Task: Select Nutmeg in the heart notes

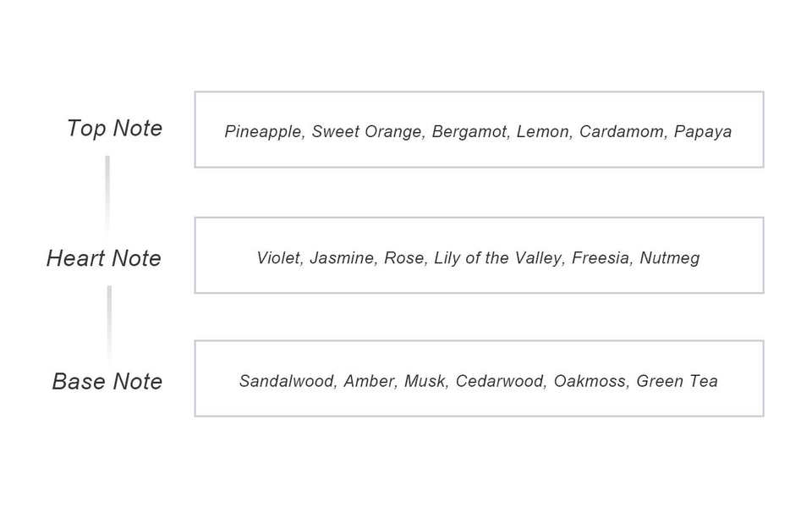Action: (x=670, y=258)
